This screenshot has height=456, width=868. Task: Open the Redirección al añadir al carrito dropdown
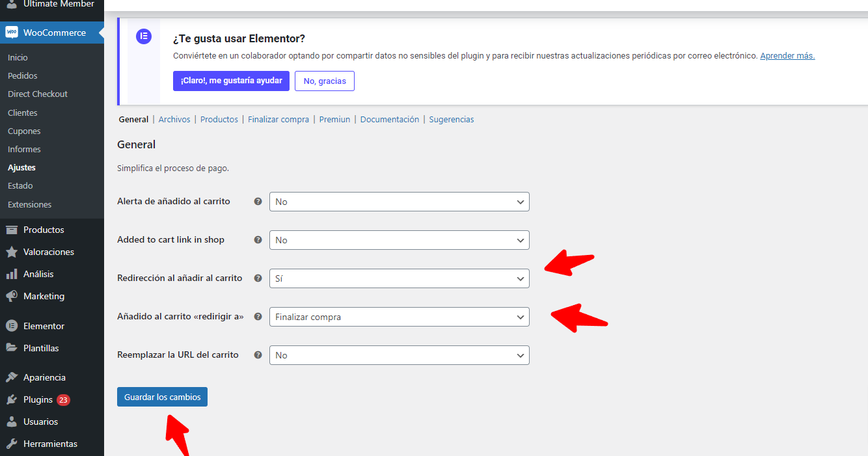coord(400,278)
